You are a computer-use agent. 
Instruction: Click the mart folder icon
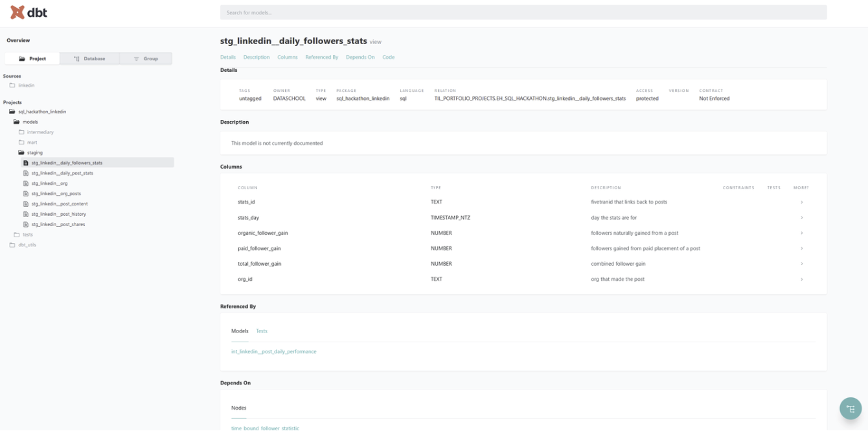click(x=21, y=143)
